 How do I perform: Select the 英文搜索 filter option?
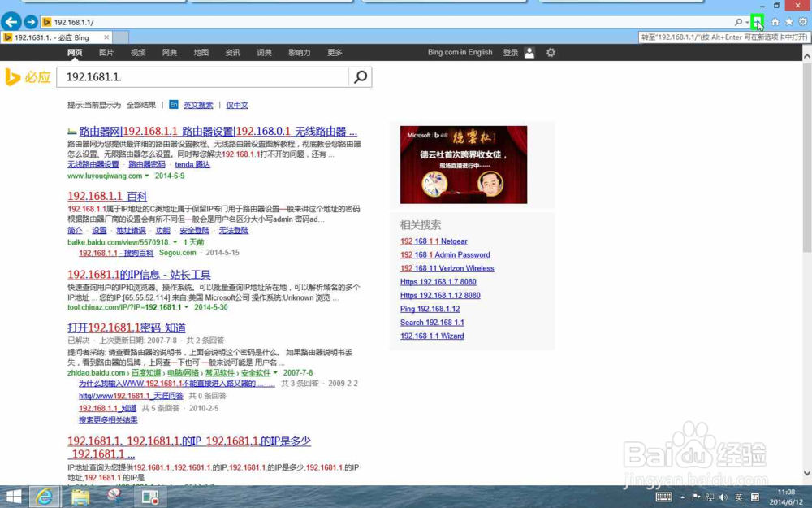[x=197, y=104]
